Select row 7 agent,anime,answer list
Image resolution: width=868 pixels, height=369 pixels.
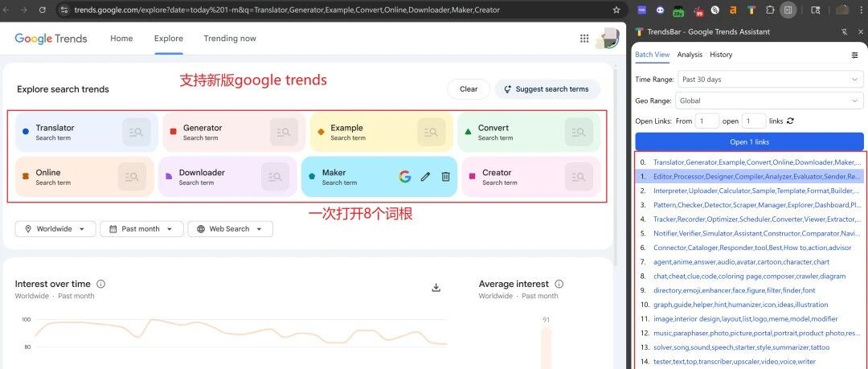750,261
